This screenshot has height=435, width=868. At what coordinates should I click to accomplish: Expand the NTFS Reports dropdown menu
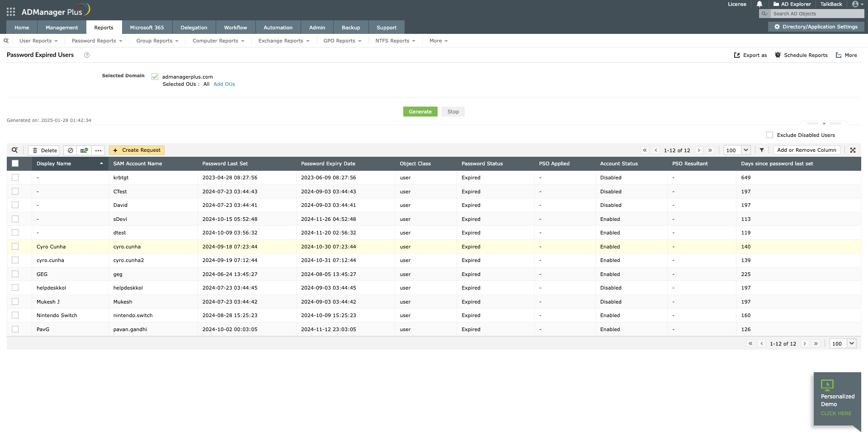395,41
